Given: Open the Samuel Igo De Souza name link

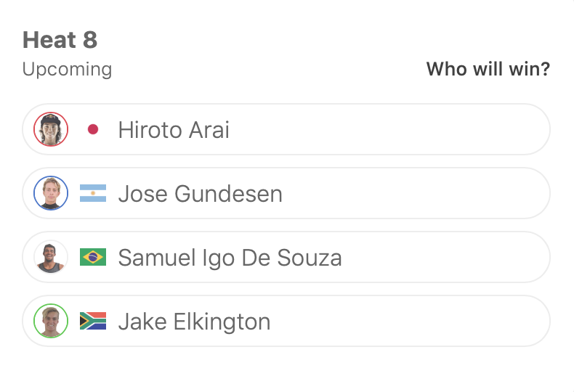Looking at the screenshot, I should (x=230, y=258).
